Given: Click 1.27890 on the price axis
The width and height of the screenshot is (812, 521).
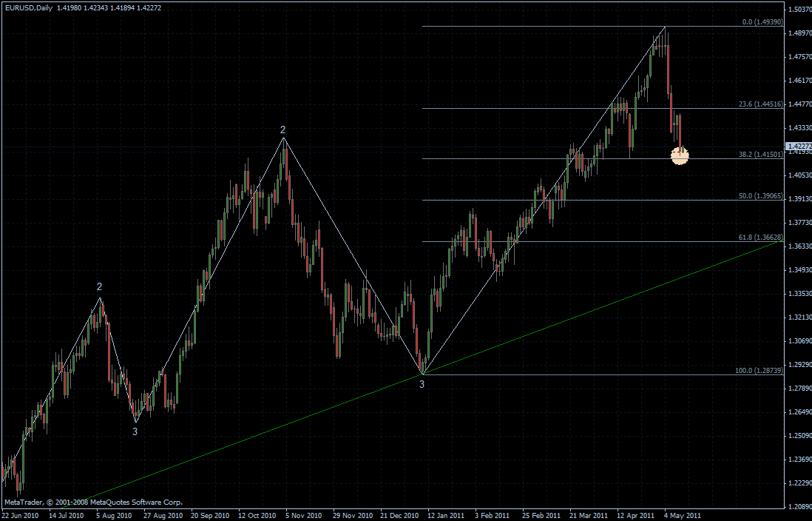Looking at the screenshot, I should [800, 389].
